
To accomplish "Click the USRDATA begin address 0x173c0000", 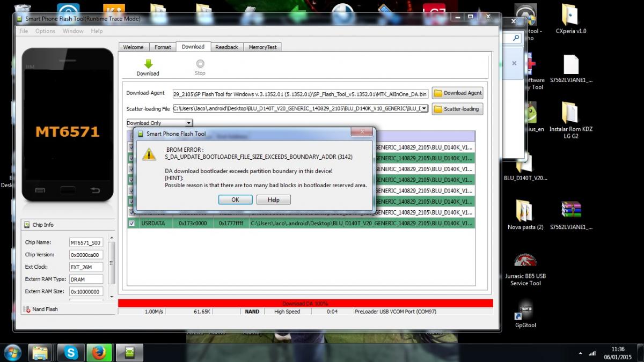I will click(x=193, y=223).
